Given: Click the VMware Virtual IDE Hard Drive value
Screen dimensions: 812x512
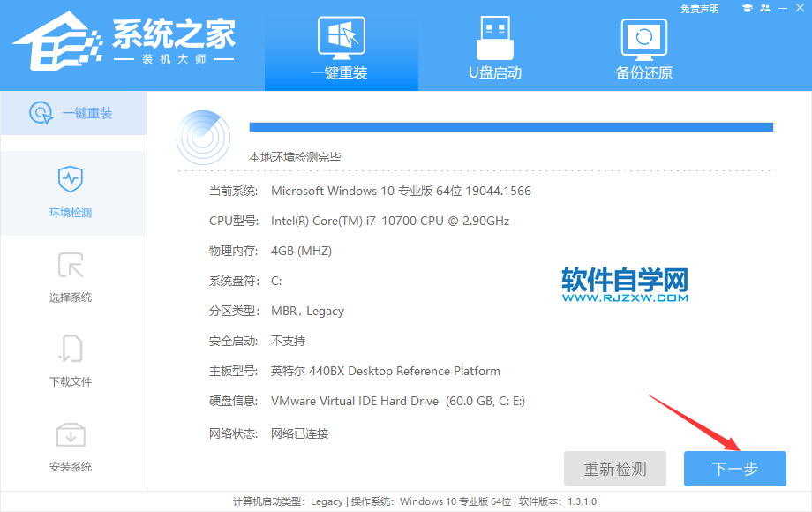Looking at the screenshot, I should (398, 401).
